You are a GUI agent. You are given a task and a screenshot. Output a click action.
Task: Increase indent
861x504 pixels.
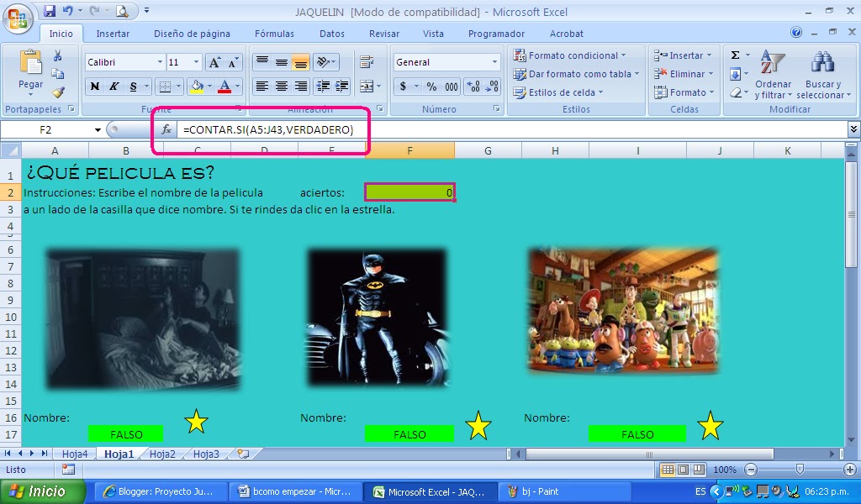(x=341, y=87)
